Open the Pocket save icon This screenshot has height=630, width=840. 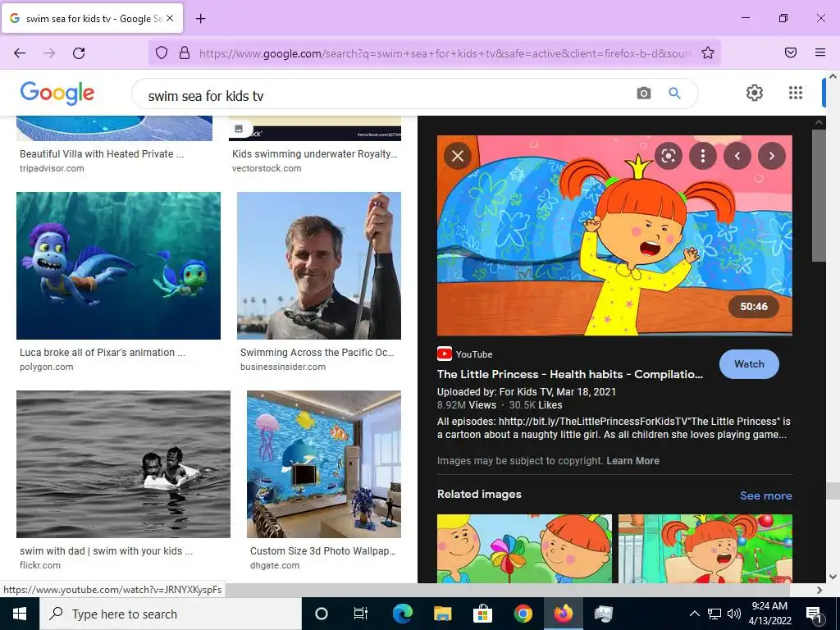[791, 52]
